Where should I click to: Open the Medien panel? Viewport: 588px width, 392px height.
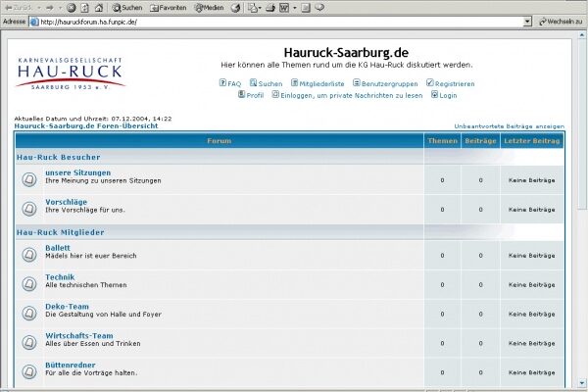[209, 8]
